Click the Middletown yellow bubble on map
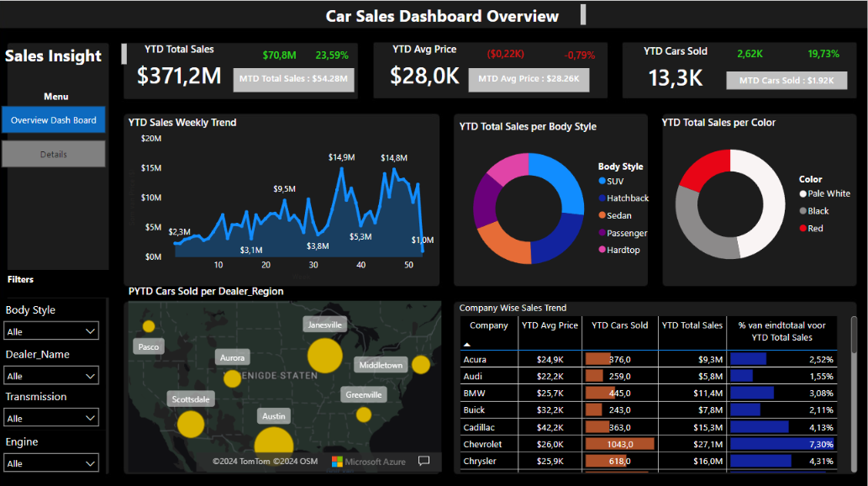This screenshot has height=486, width=868. [x=420, y=365]
